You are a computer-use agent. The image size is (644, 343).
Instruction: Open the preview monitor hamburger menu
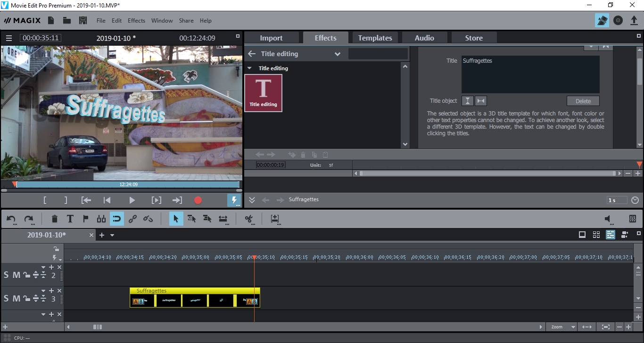tap(9, 38)
